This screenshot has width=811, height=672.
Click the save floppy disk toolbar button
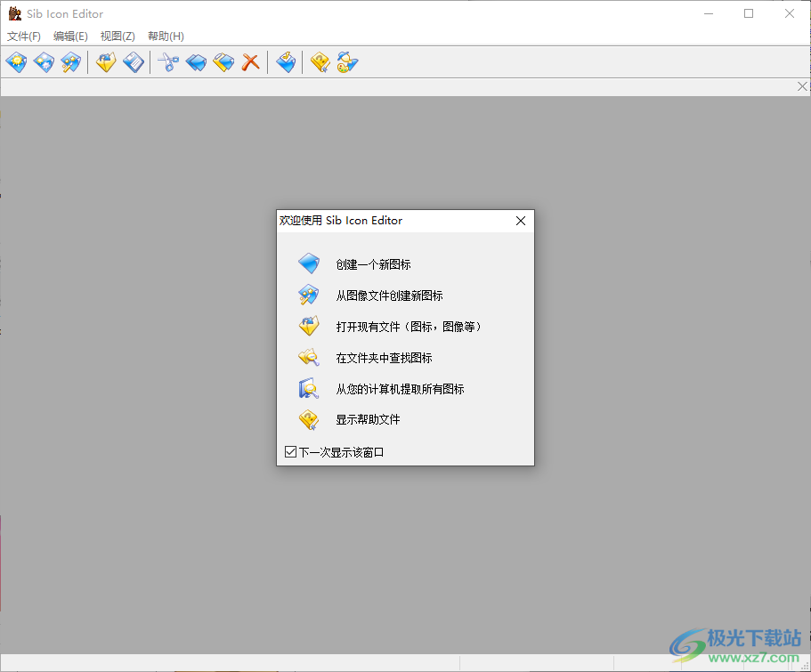coord(134,62)
